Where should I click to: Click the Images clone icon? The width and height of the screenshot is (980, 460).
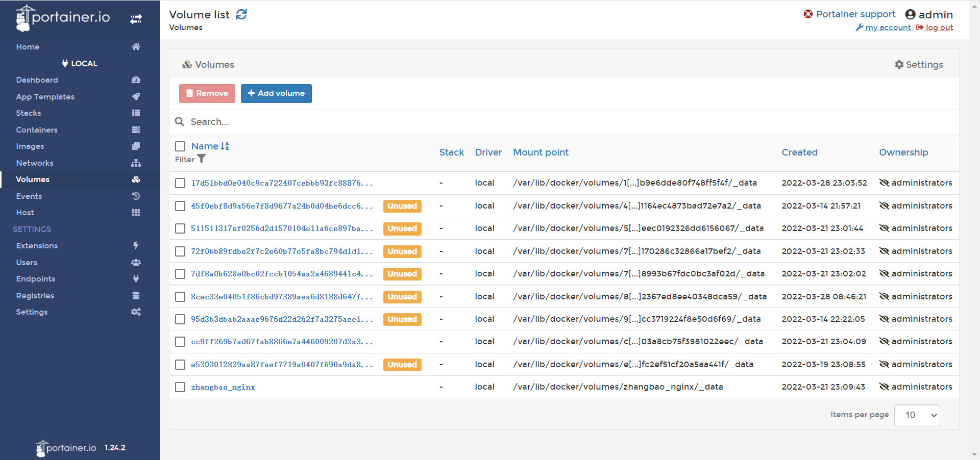coord(136,146)
